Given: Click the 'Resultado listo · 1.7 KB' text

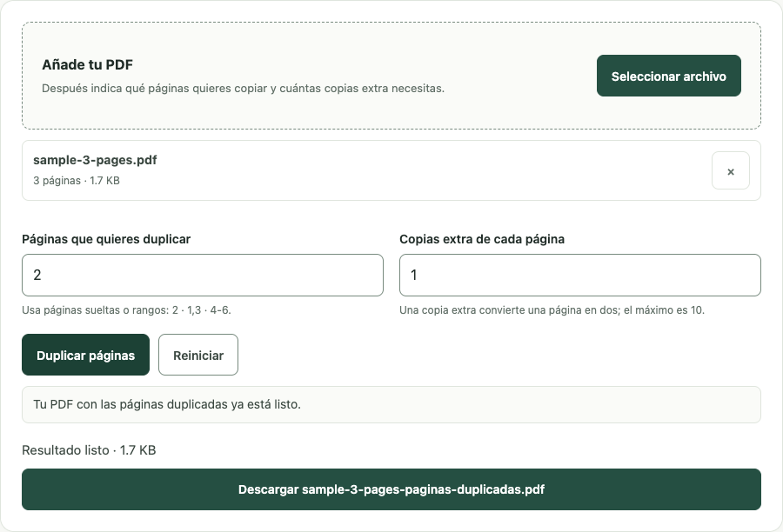Looking at the screenshot, I should (x=89, y=450).
